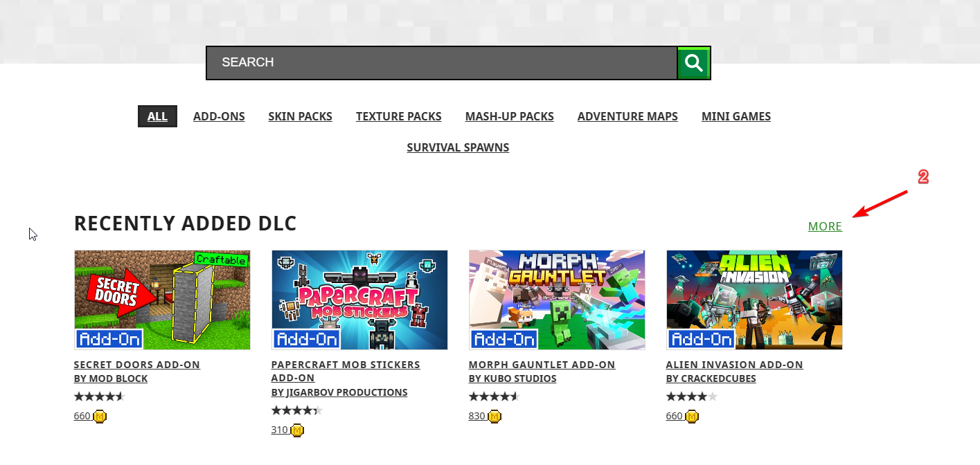980x465 pixels.
Task: Open the Secret Doors Add-On thumbnail
Action: (162, 300)
